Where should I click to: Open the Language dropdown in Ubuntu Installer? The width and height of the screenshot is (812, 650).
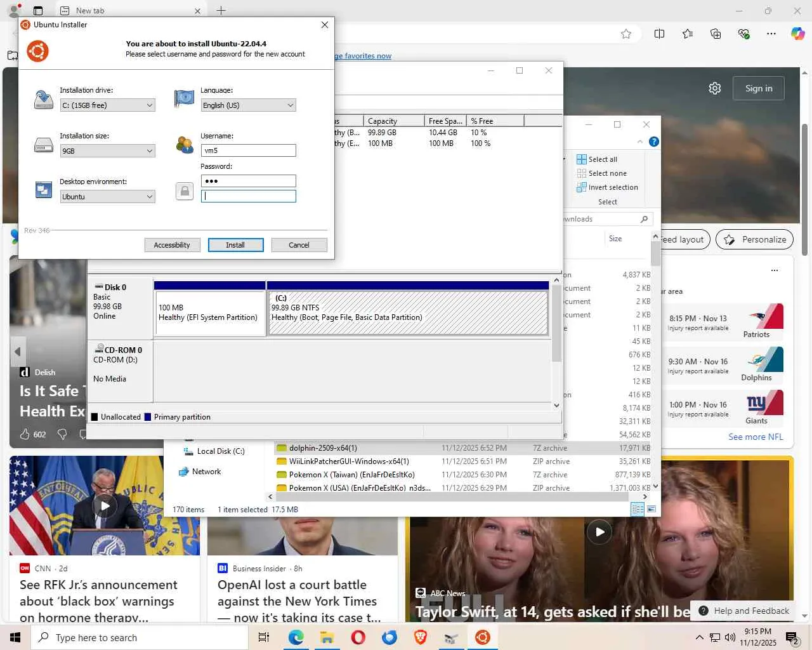click(x=248, y=105)
